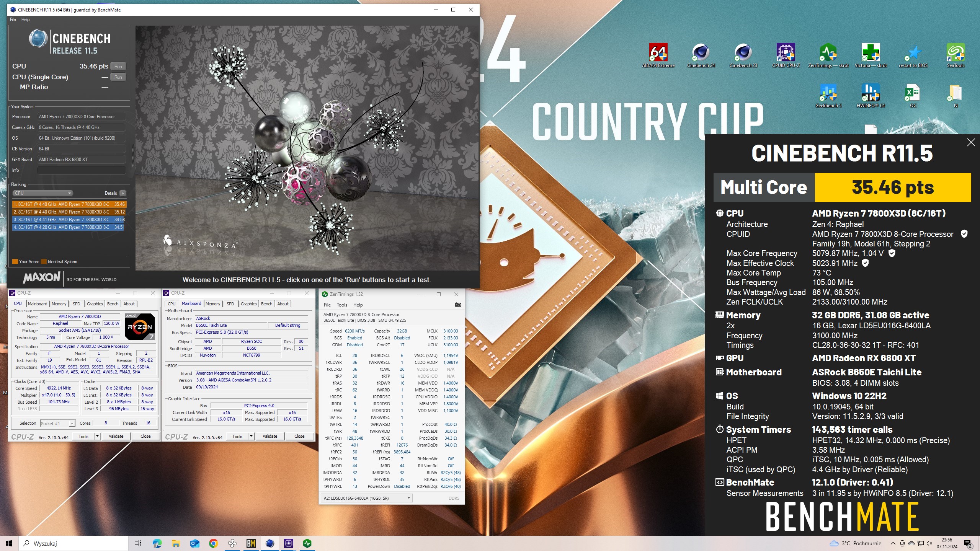Open the Ranking CPU dropdown
This screenshot has height=551, width=980.
coord(43,193)
